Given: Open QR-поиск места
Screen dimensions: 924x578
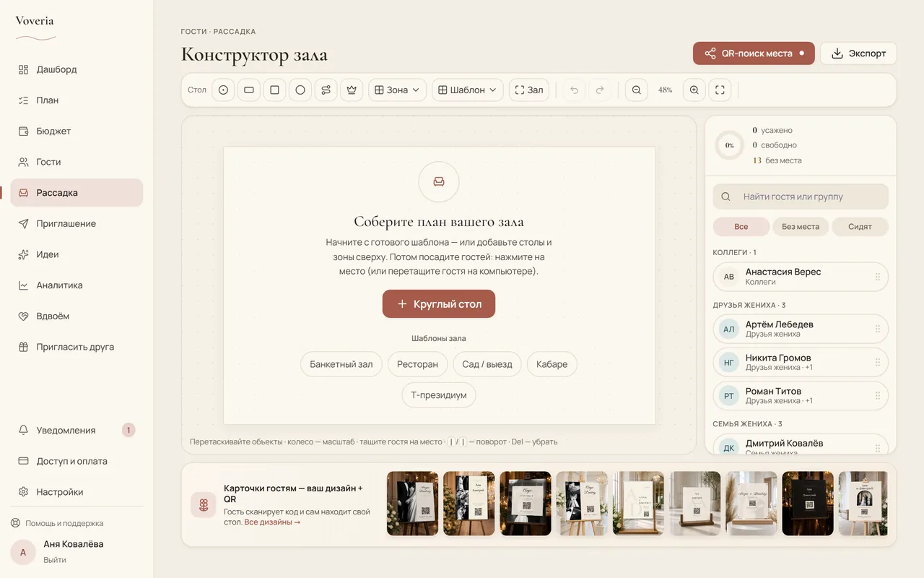Looking at the screenshot, I should point(754,53).
